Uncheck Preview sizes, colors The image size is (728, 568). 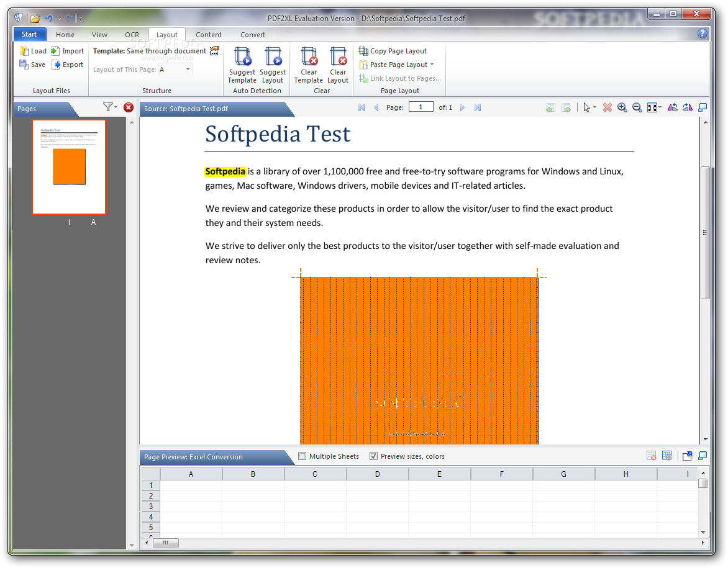tap(373, 456)
